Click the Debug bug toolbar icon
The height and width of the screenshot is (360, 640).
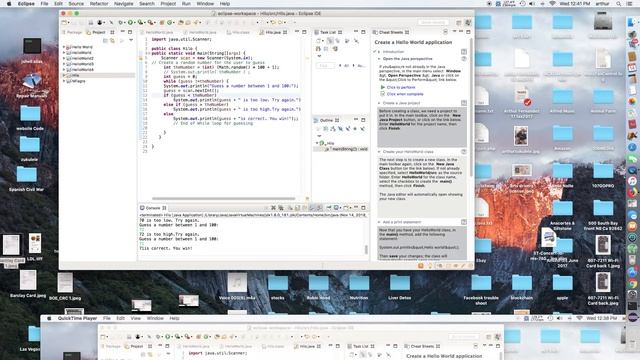pos(120,22)
